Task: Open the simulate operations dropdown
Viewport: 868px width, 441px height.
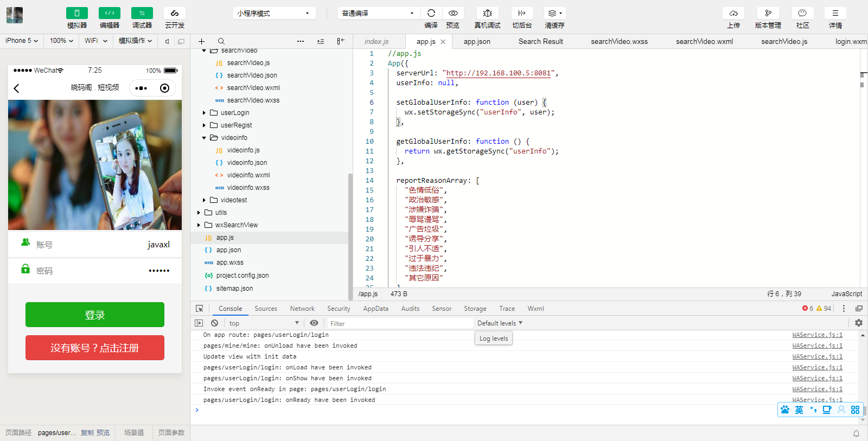Action: [x=135, y=41]
